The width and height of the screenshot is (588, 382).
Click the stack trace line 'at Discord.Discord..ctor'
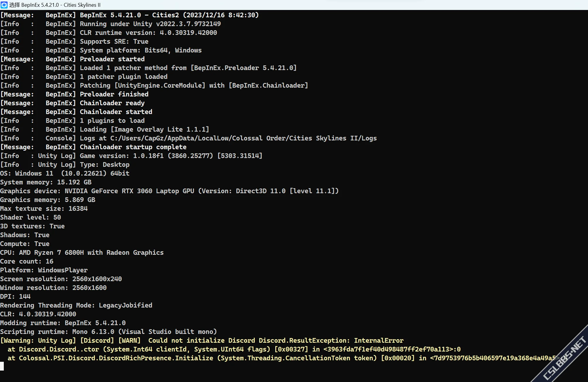click(x=234, y=349)
